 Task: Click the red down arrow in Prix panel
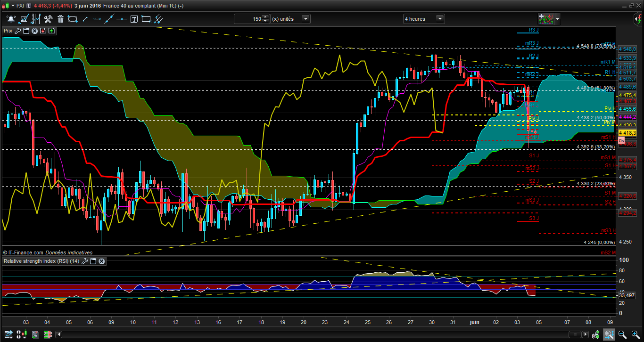43,31
